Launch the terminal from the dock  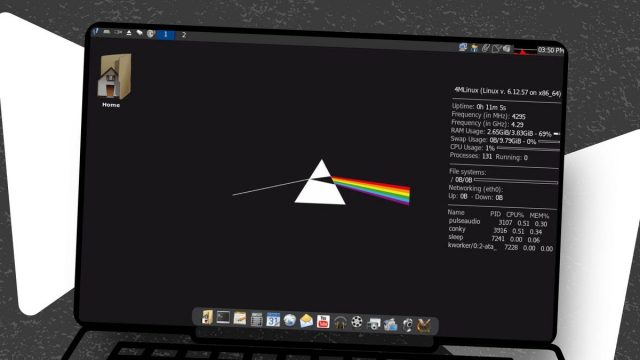point(223,317)
